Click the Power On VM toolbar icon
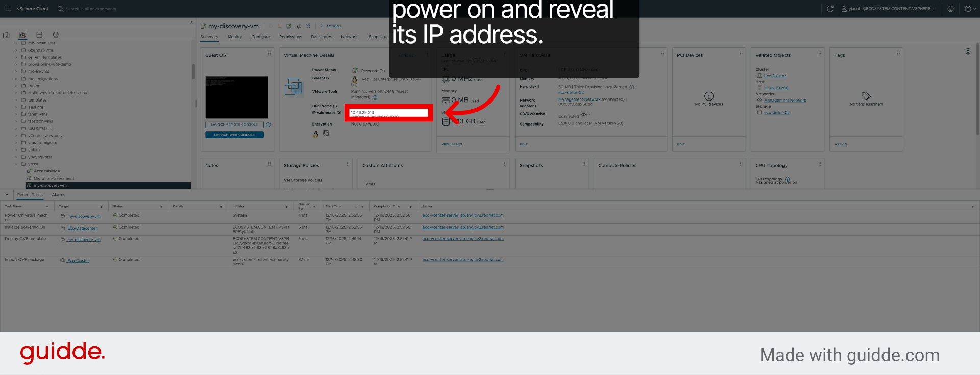Viewport: 980px width, 375px height. pos(271,26)
